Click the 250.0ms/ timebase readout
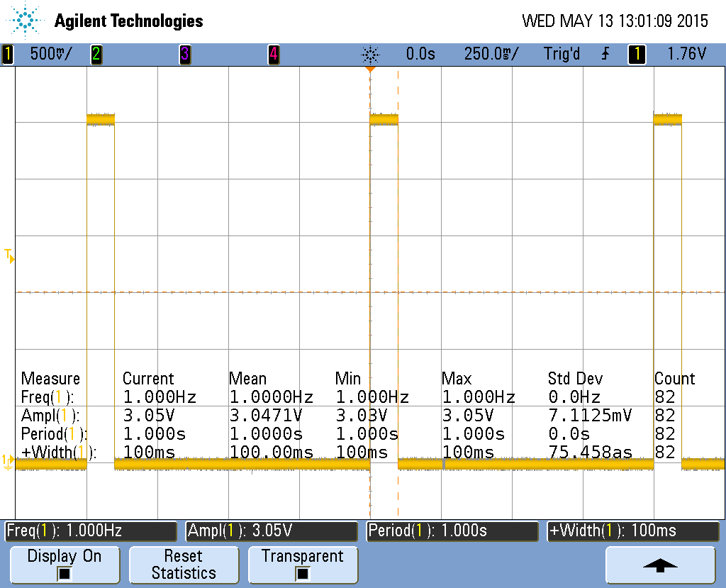This screenshot has width=726, height=588. point(491,54)
